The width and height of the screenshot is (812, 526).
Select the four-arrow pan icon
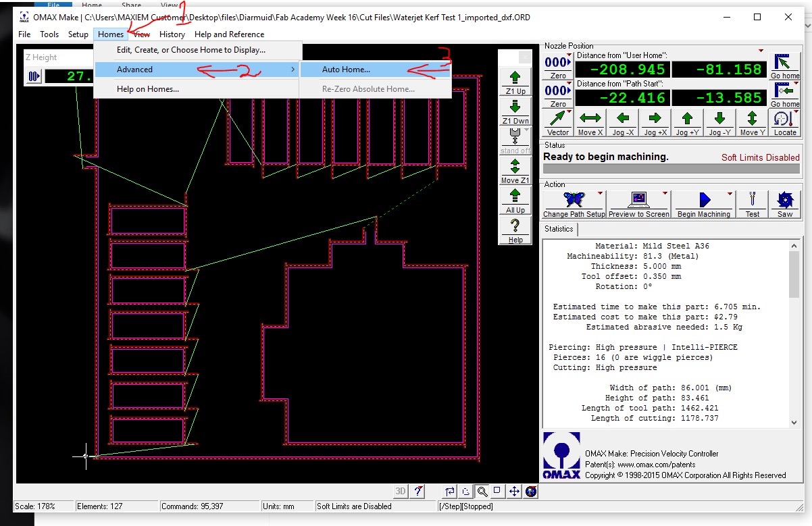(x=514, y=491)
